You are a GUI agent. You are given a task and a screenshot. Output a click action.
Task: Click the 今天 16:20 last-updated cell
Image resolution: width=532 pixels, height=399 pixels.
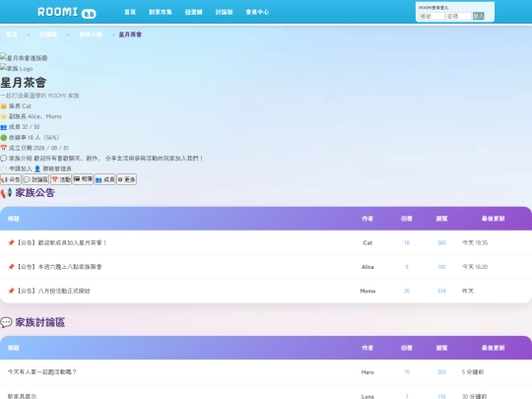(x=475, y=267)
